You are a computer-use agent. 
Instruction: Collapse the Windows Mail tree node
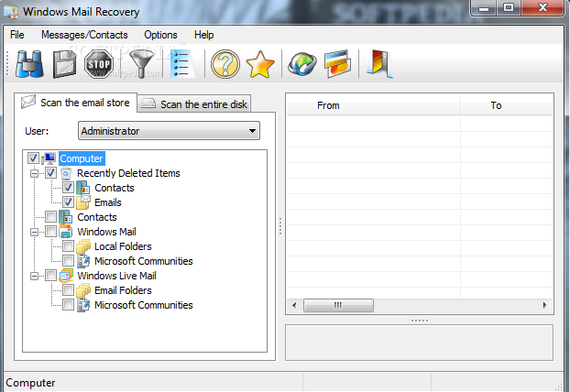point(34,232)
